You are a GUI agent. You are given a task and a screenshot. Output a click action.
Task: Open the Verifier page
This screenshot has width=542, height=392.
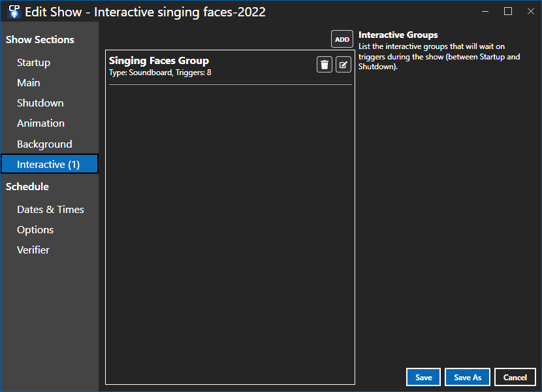coord(33,250)
